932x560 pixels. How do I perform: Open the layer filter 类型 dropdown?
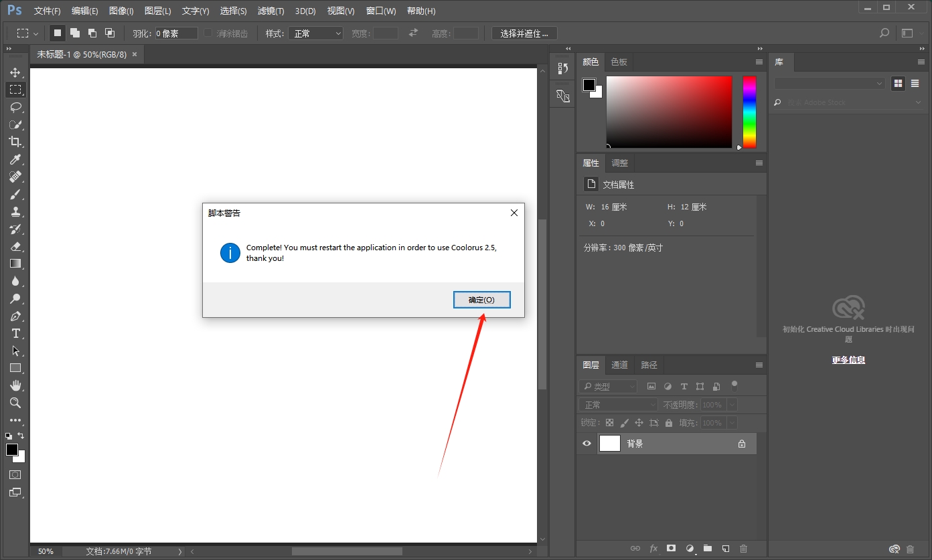tap(608, 386)
